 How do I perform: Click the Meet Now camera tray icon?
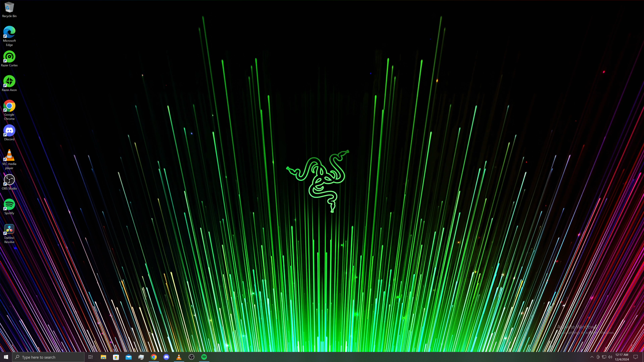598,357
